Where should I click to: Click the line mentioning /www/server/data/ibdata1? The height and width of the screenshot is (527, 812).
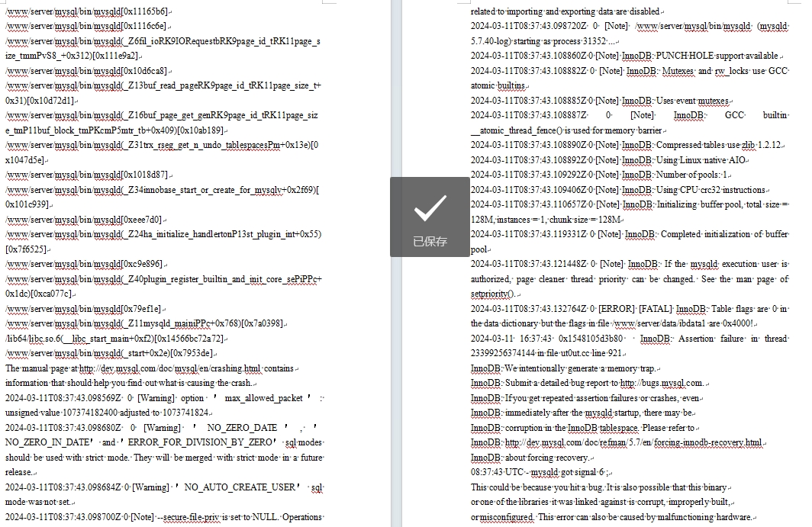pyautogui.click(x=614, y=323)
